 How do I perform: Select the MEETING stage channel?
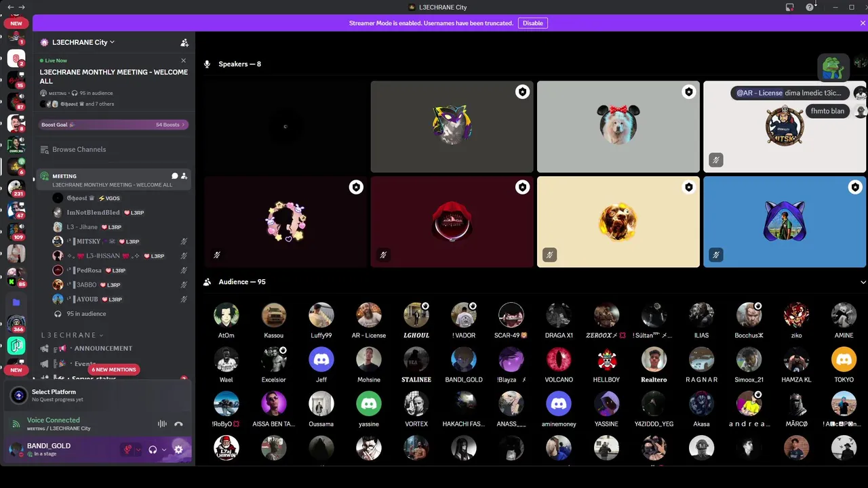(113, 180)
